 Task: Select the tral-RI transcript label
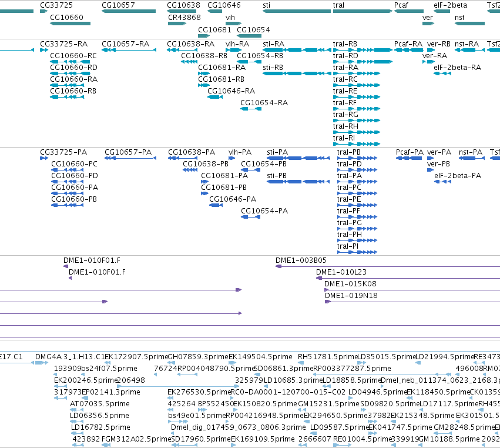(344, 138)
